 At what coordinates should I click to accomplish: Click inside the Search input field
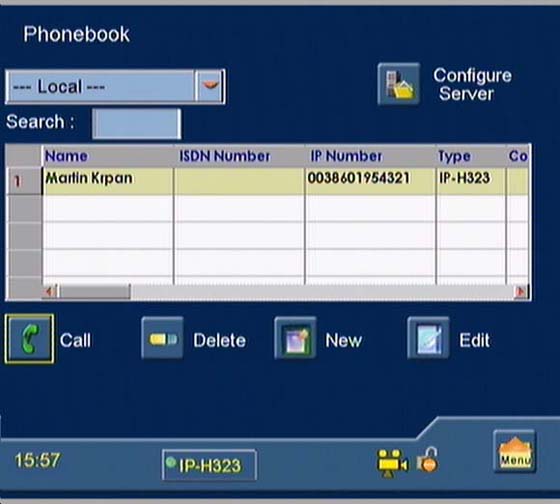pyautogui.click(x=137, y=123)
